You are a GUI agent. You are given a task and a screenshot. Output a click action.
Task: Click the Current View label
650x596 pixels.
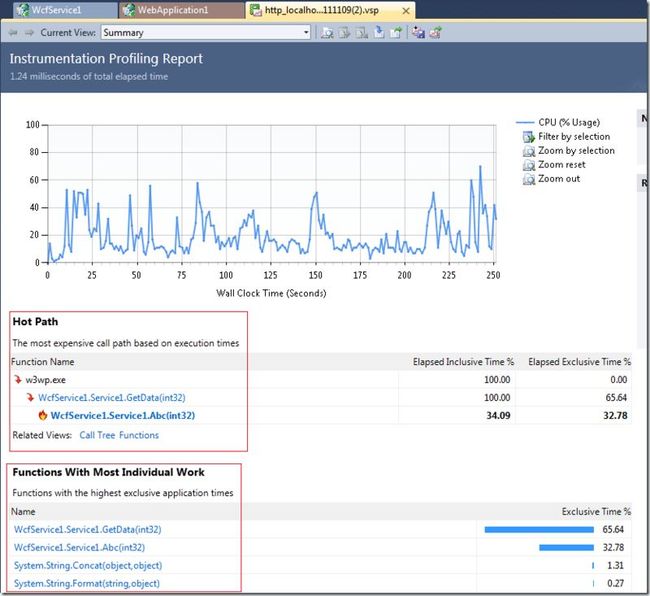[x=68, y=32]
